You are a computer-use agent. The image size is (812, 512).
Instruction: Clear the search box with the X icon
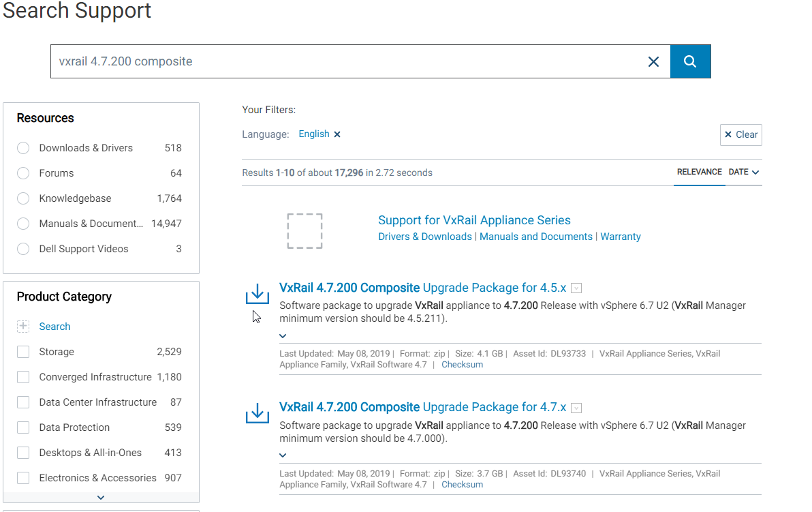(653, 61)
